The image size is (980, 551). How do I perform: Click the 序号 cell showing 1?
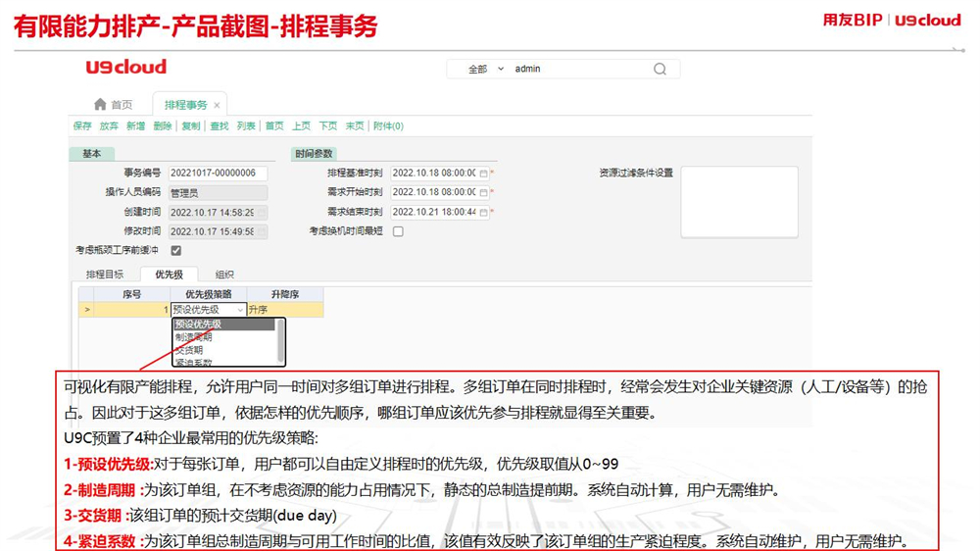tap(131, 310)
